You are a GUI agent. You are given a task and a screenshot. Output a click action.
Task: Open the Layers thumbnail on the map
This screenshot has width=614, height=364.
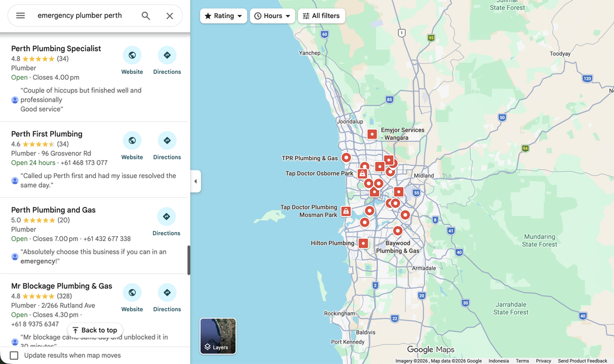click(218, 336)
